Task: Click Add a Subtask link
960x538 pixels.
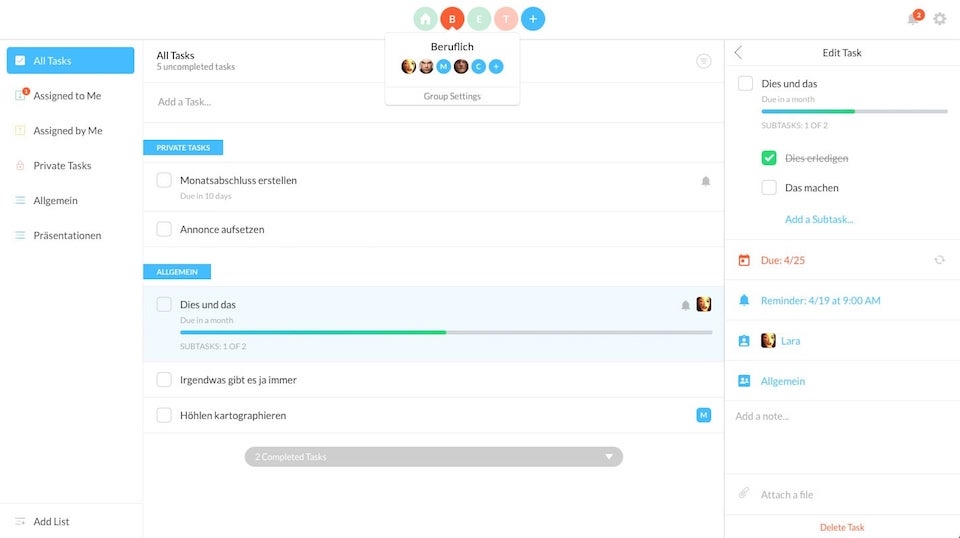Action: pyautogui.click(x=819, y=219)
